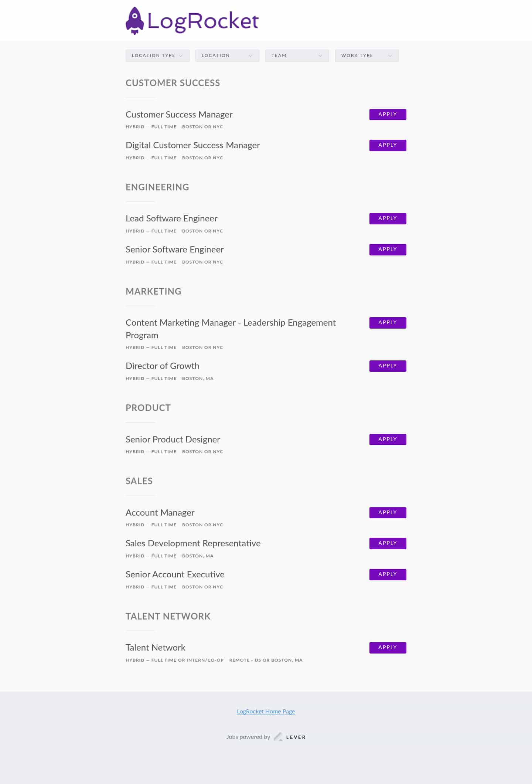The width and height of the screenshot is (532, 784).
Task: Click the Lever logo in footer
Action: click(x=290, y=737)
